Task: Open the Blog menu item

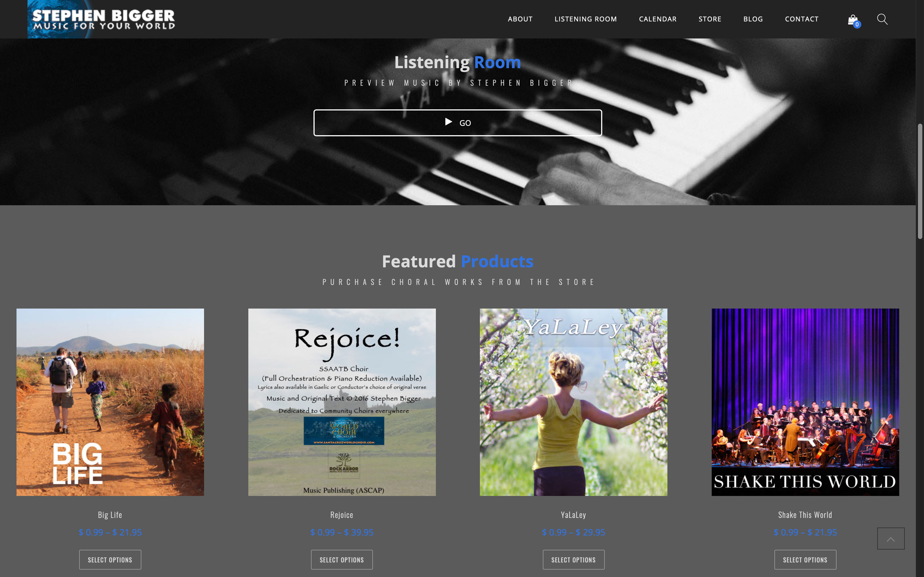Action: (753, 19)
